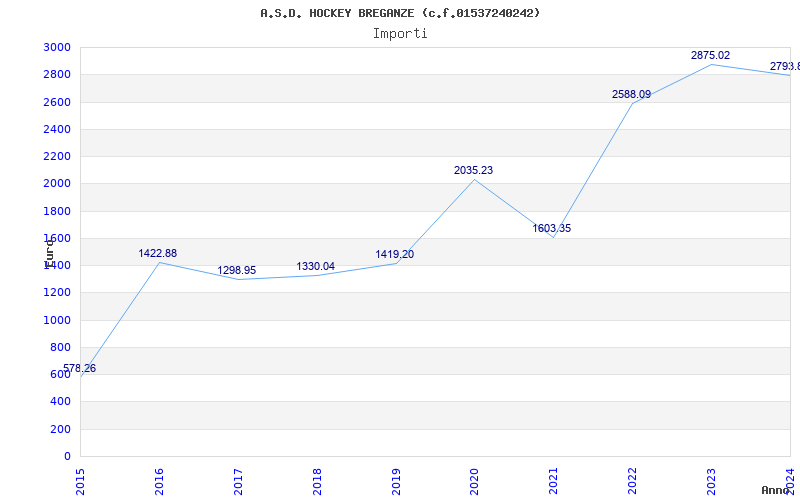Click the 2021 year axis label

(x=554, y=481)
